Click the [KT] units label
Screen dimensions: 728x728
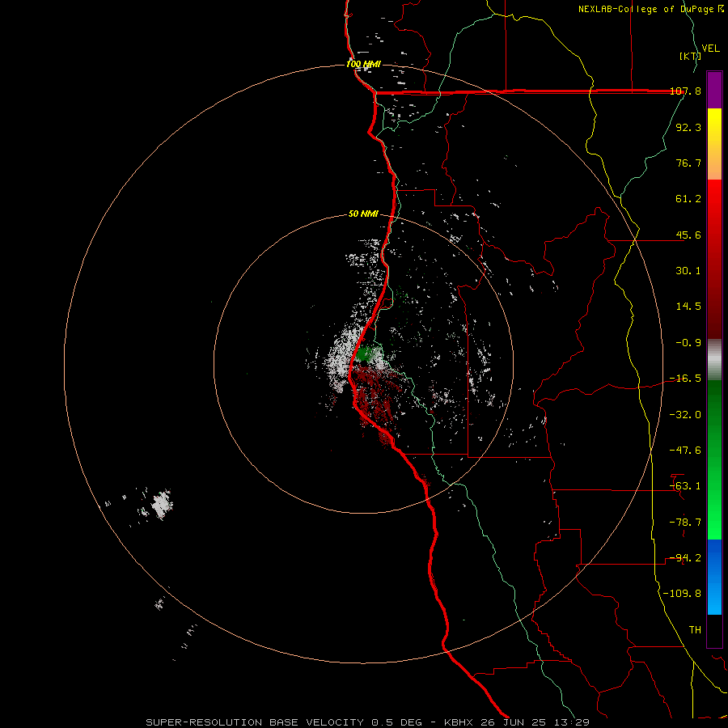[x=690, y=56]
